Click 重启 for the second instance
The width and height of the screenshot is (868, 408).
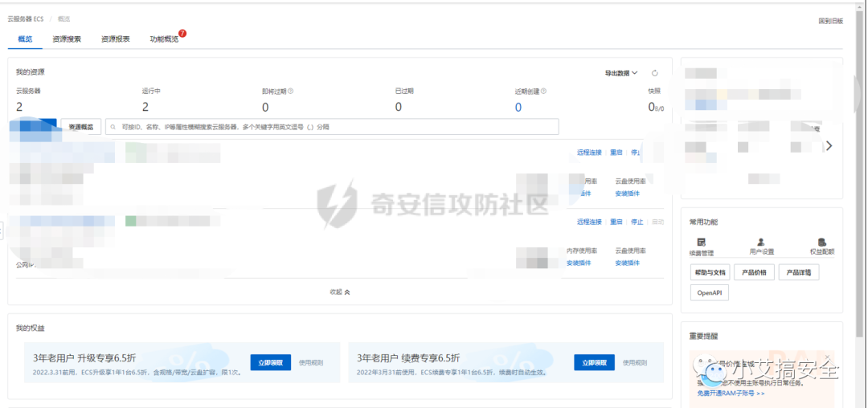pyautogui.click(x=616, y=222)
